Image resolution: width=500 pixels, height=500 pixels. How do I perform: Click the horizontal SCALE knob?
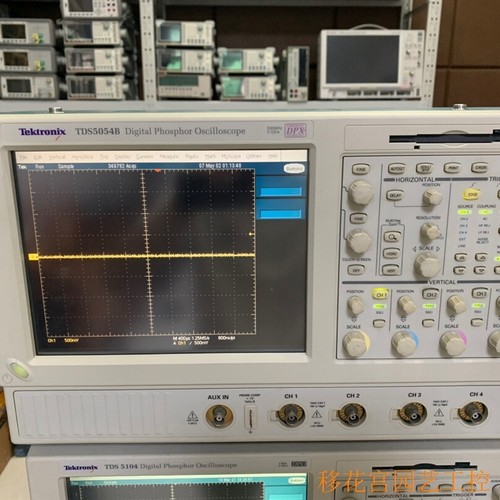click(x=427, y=265)
